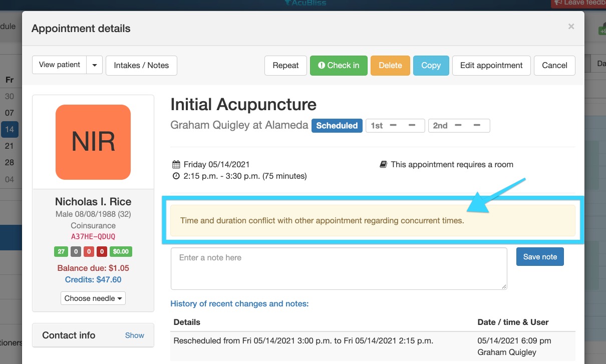This screenshot has width=606, height=364.
Task: Click the Details column header
Action: [x=187, y=322]
